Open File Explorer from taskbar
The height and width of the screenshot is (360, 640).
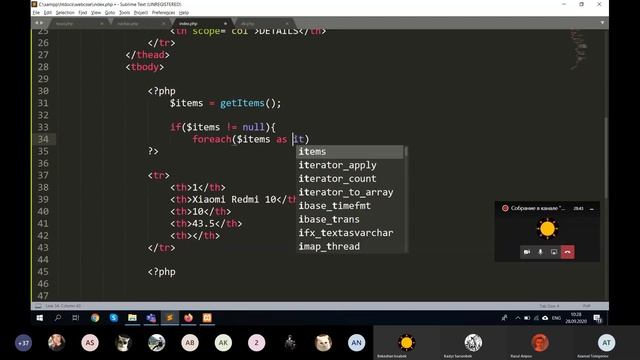pos(132,318)
